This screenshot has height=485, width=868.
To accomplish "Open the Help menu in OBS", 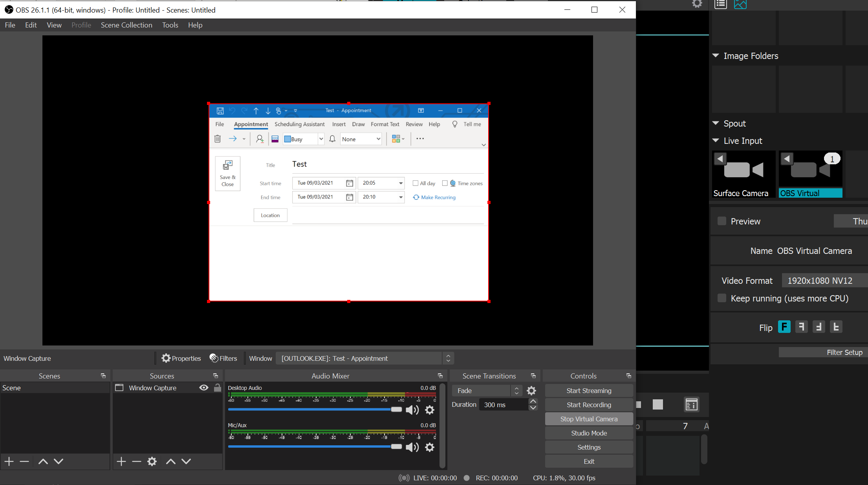I will tap(195, 25).
